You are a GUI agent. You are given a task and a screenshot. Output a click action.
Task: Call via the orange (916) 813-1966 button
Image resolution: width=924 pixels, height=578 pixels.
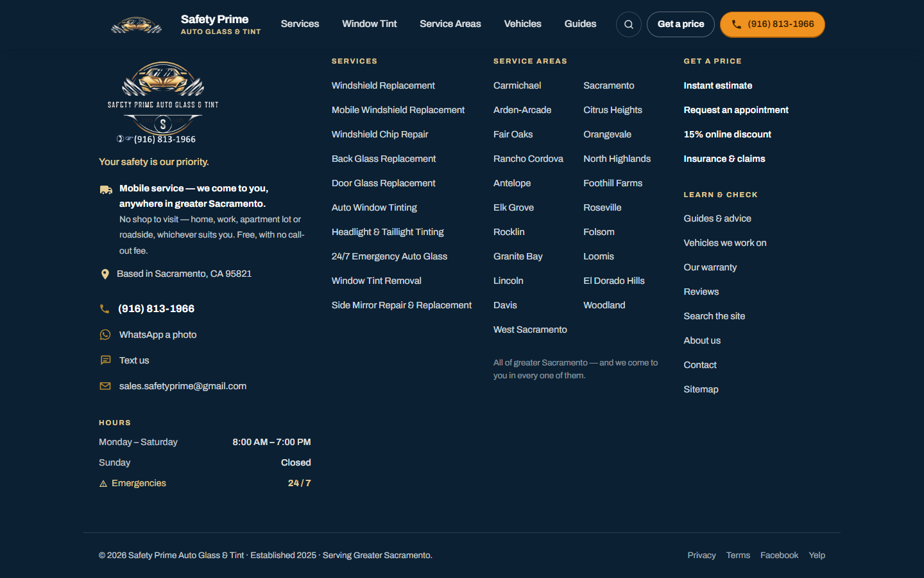(x=773, y=24)
